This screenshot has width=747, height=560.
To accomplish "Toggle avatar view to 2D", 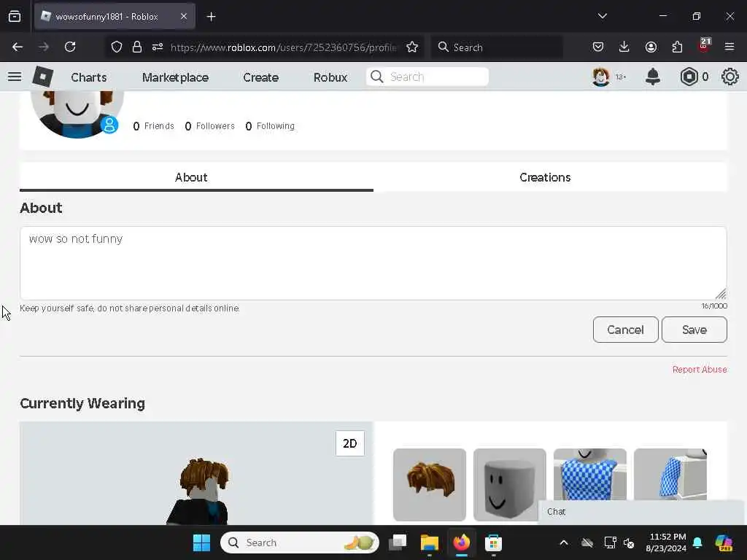I will point(349,443).
